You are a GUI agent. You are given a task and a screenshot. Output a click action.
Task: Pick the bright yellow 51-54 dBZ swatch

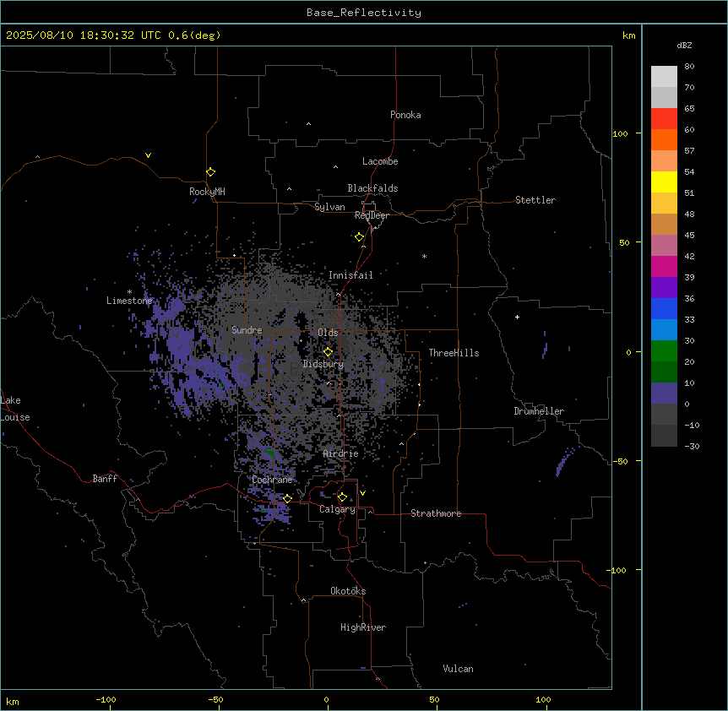click(664, 182)
